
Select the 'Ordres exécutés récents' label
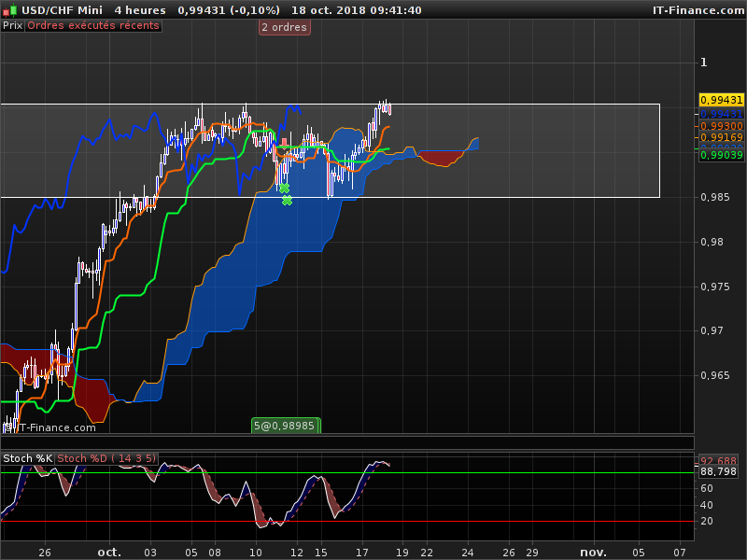[92, 26]
